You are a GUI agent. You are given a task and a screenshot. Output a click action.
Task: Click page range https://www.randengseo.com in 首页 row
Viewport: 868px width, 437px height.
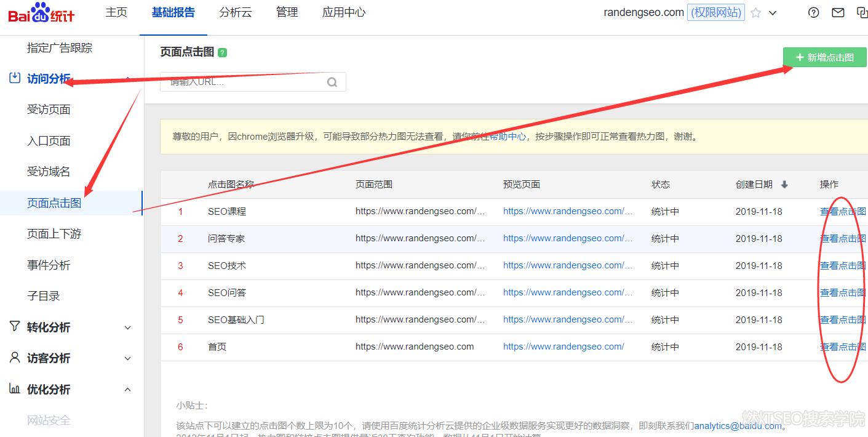pos(415,347)
